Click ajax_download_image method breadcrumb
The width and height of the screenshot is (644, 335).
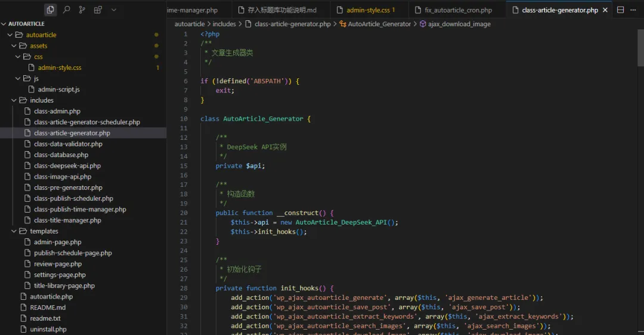[459, 24]
